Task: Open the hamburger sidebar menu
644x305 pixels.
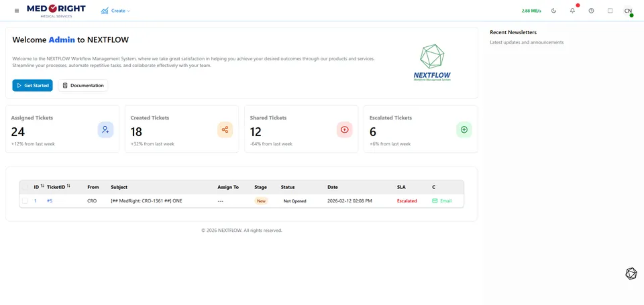Action: [x=16, y=11]
